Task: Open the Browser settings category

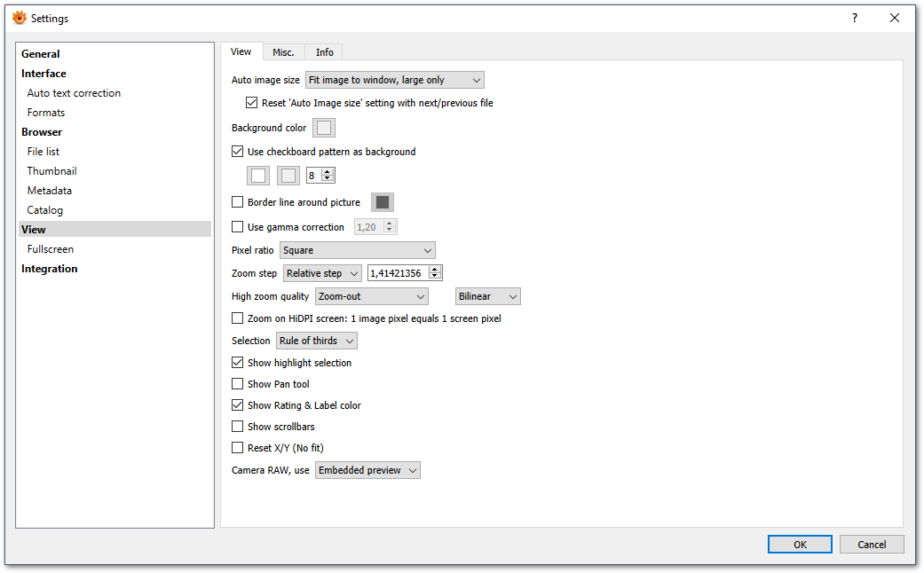Action: pyautogui.click(x=41, y=132)
